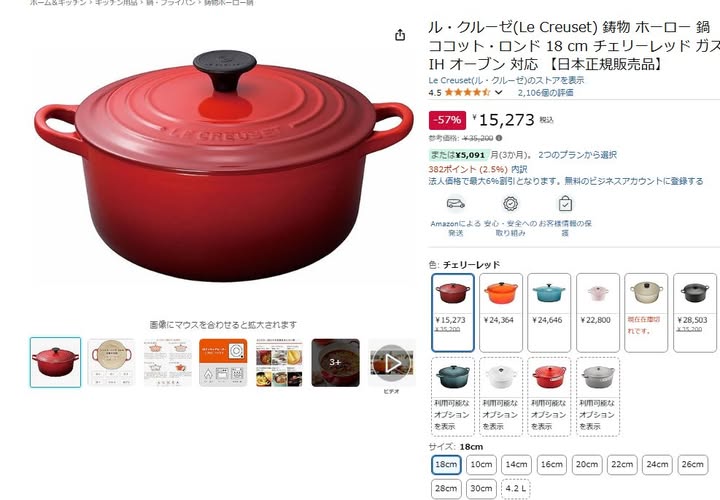Select the orange pot color swatch

click(x=501, y=313)
